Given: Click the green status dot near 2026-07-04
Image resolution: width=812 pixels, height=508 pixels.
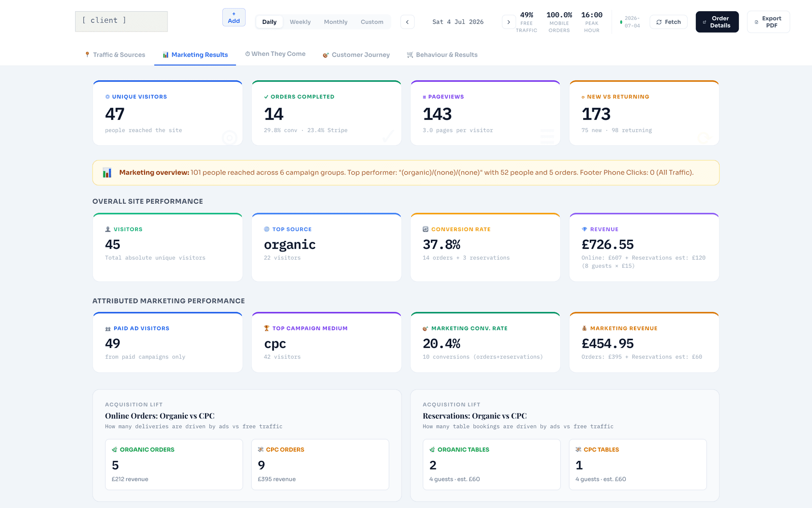Looking at the screenshot, I should [x=621, y=22].
